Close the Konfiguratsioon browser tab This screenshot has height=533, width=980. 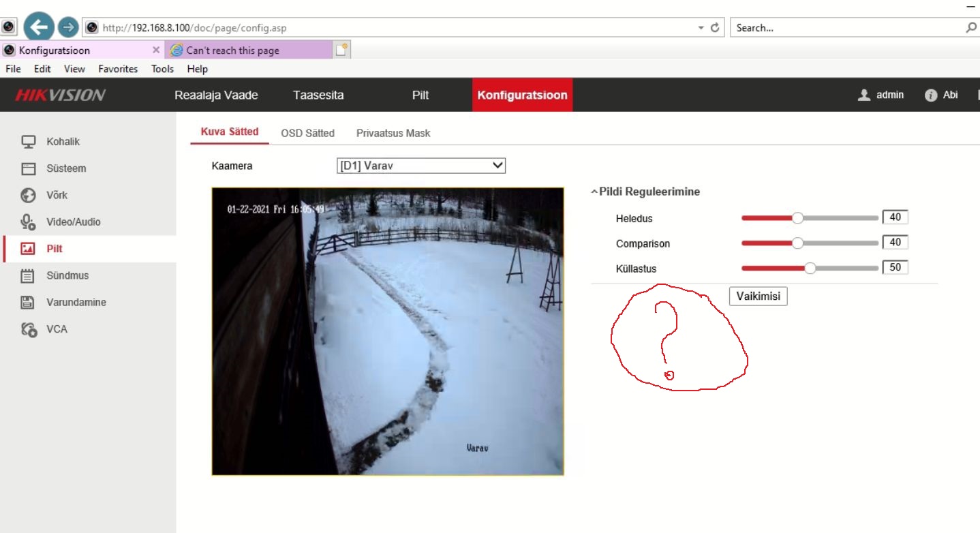click(156, 50)
